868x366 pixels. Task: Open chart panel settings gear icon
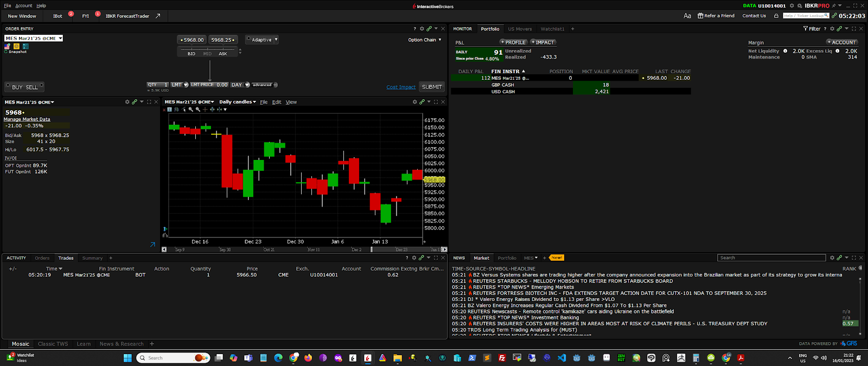415,102
